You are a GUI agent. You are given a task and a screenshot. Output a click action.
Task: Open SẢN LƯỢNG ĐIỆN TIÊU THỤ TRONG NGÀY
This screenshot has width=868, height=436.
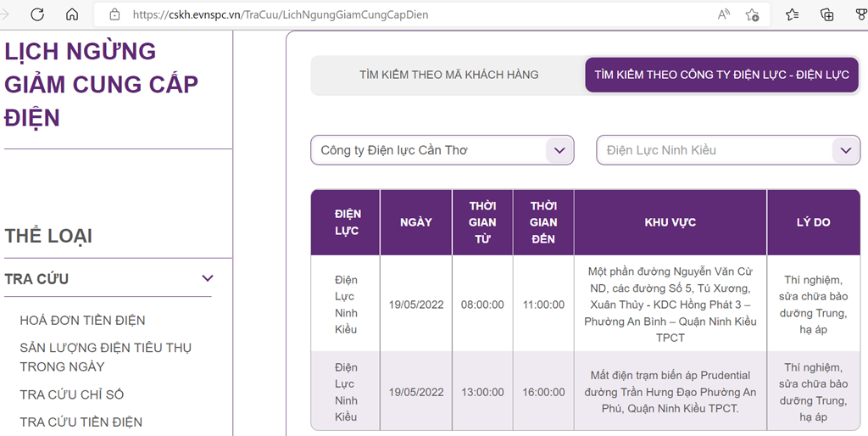click(105, 357)
